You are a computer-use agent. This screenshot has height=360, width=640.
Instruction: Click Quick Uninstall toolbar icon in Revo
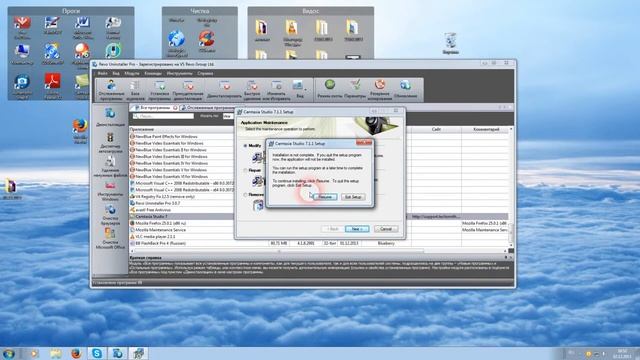pyautogui.click(x=252, y=90)
